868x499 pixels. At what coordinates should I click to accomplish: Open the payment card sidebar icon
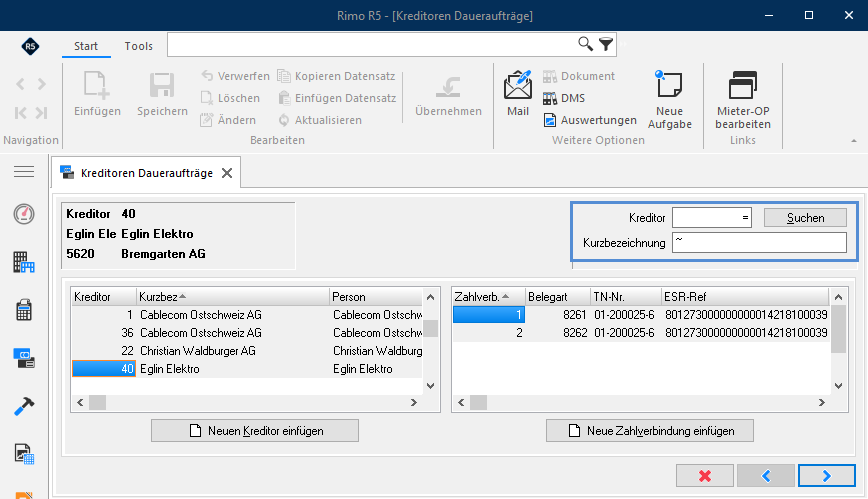pos(24,358)
